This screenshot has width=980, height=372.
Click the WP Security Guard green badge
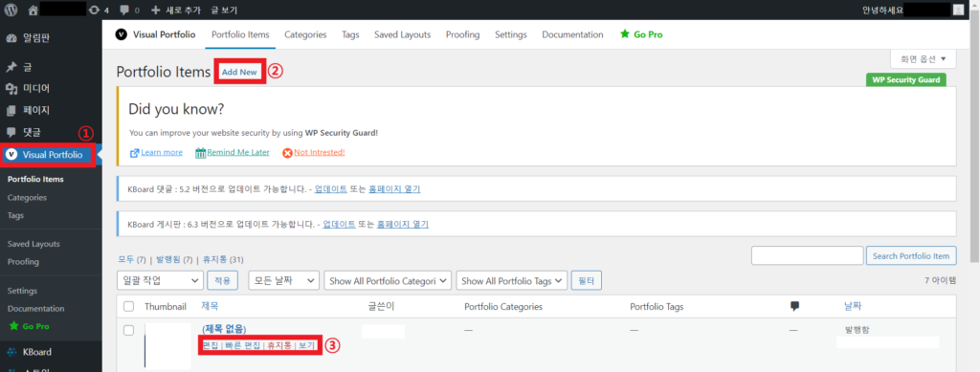pyautogui.click(x=906, y=80)
